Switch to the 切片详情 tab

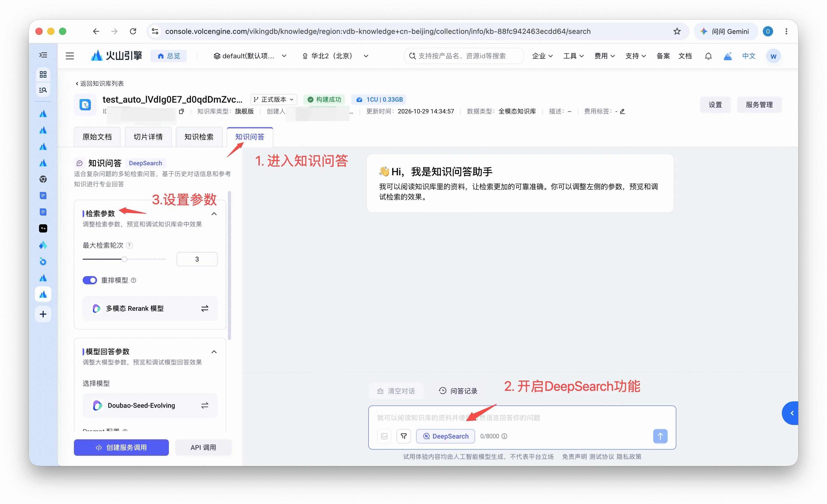[148, 137]
